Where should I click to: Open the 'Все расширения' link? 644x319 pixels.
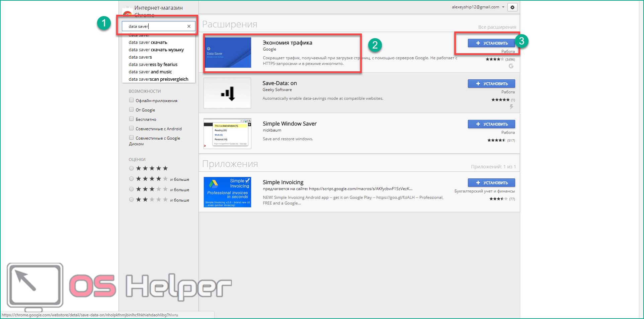pyautogui.click(x=497, y=27)
